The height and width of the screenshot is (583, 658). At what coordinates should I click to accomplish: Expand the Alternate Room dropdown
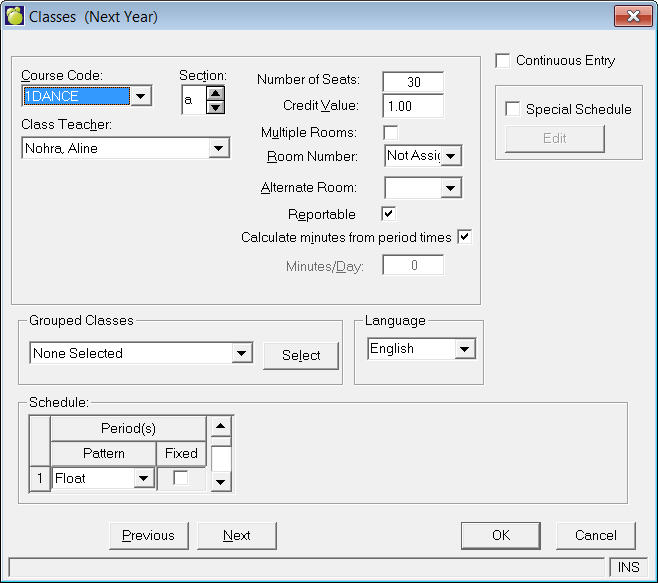(x=451, y=187)
